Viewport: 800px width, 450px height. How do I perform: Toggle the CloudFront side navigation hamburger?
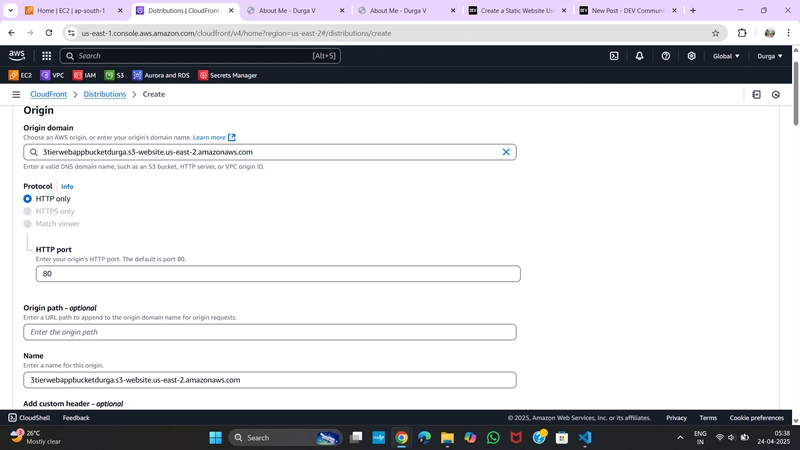[16, 94]
